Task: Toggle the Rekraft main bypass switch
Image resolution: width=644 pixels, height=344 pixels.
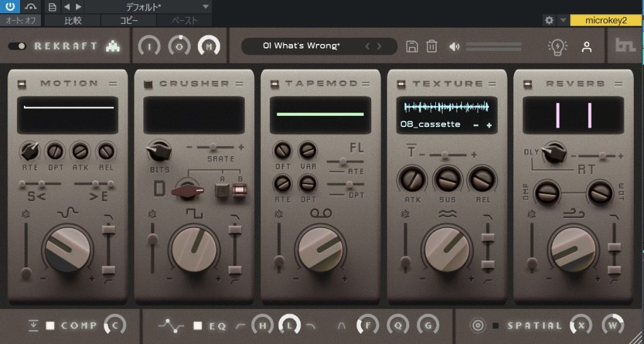Action: 17,46
